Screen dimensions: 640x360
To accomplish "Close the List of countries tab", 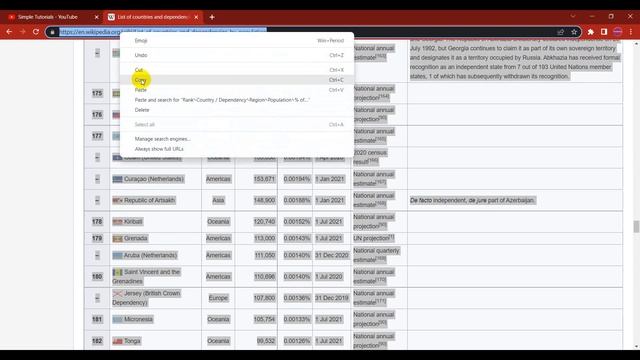I will click(196, 17).
